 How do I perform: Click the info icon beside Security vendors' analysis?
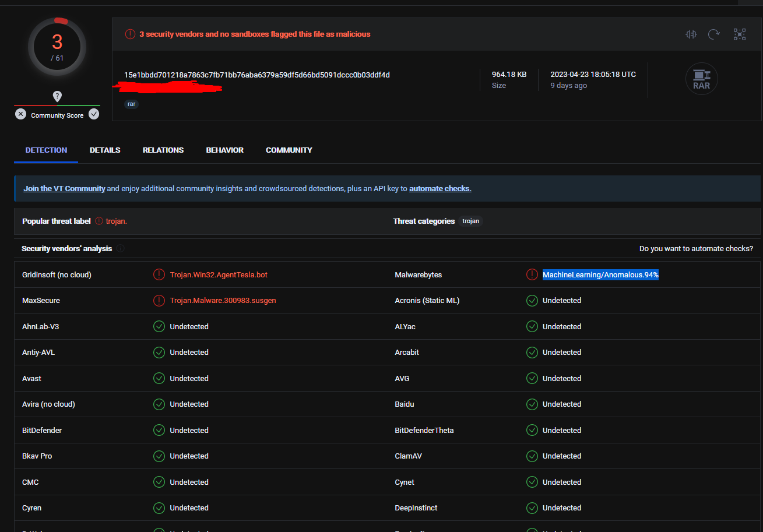click(121, 249)
